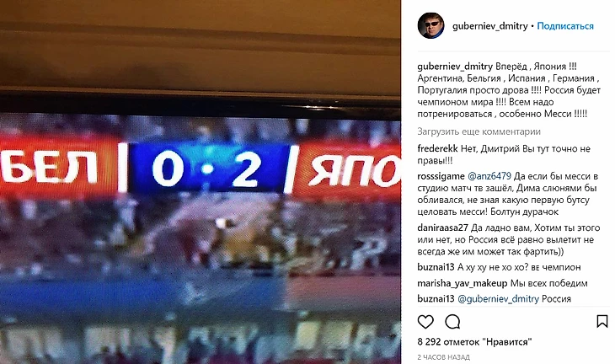Open guberniev_dmitry profile avatar
Screen dimensions: 615x364
coord(430,26)
